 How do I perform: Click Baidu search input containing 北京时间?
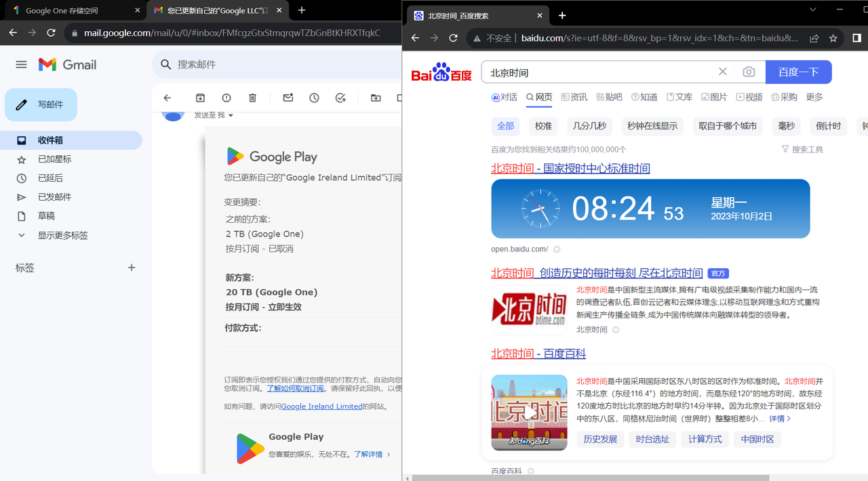600,72
